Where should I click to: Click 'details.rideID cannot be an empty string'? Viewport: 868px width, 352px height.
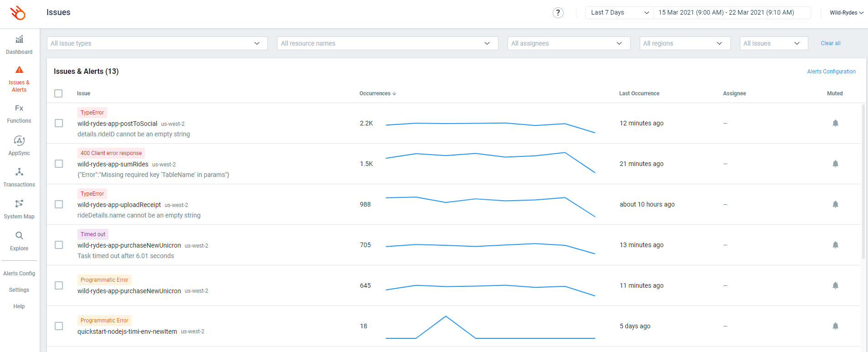[134, 134]
